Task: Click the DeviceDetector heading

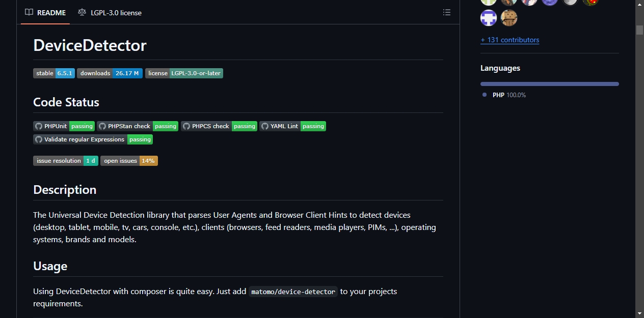Action: 90,45
